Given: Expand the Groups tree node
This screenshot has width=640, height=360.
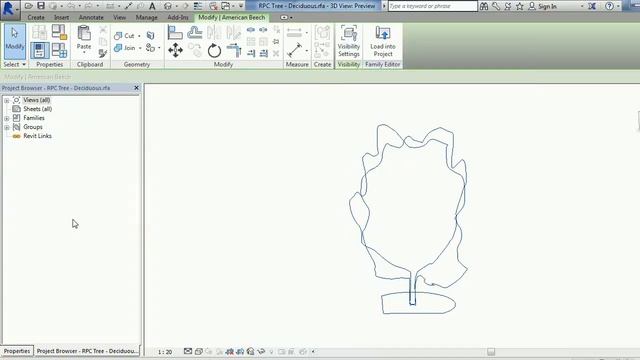Looking at the screenshot, I should coord(7,127).
